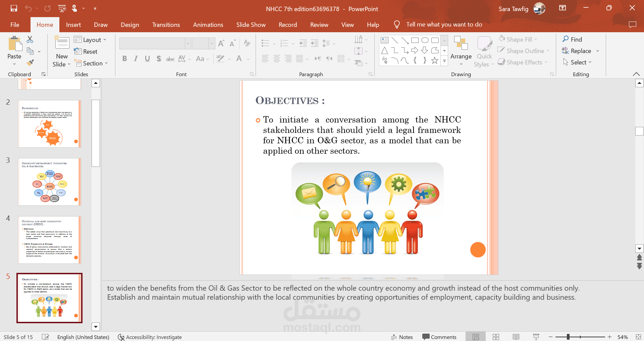644x341 pixels.
Task: Toggle left text alignment
Action: pos(265,59)
